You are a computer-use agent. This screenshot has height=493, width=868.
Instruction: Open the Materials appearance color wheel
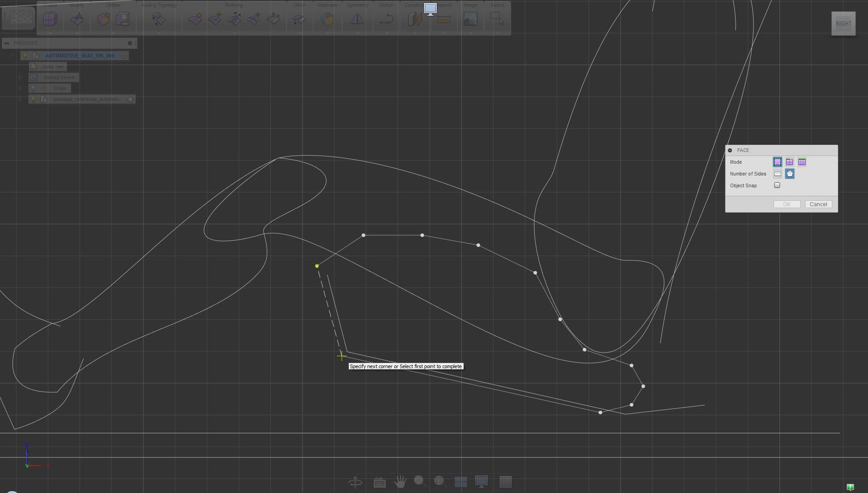click(x=327, y=19)
